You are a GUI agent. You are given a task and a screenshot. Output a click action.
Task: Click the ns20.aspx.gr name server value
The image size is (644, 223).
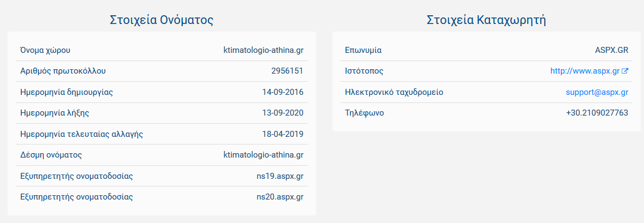pyautogui.click(x=279, y=197)
